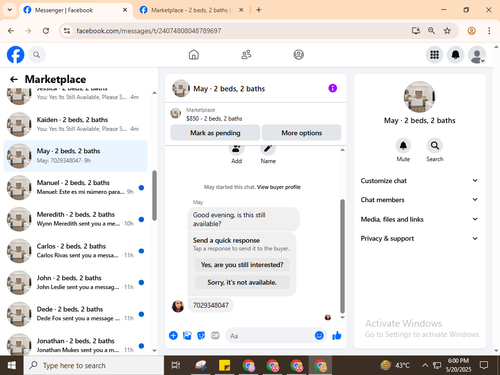Open Chrome profile icon in toolbar
The width and height of the screenshot is (500, 375).
[471, 31]
